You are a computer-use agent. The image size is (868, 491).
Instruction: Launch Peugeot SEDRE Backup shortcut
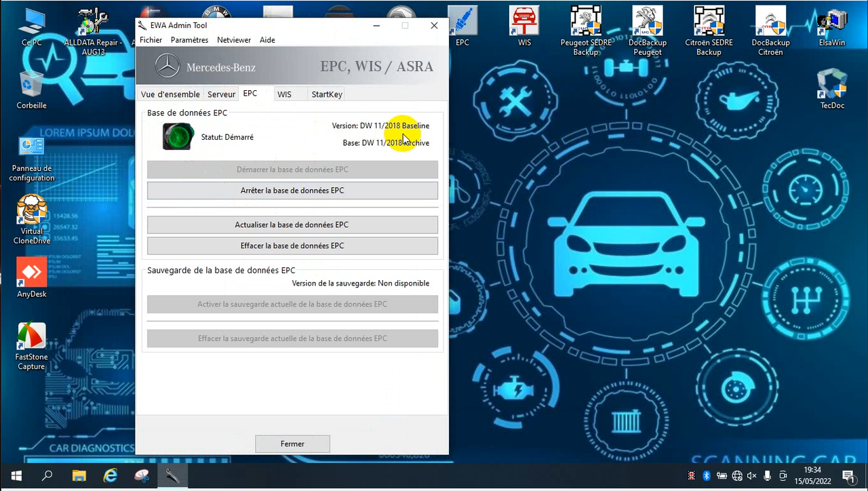coord(586,31)
